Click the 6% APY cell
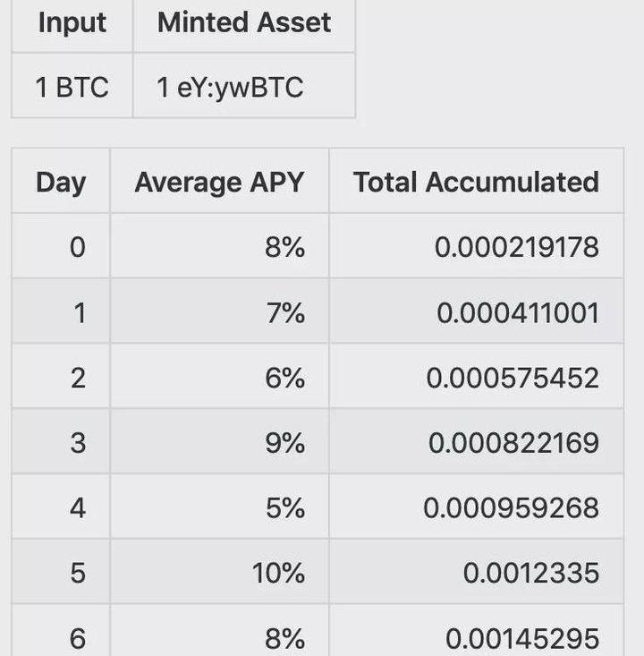Screen dimensions: 644x656 pos(284,378)
